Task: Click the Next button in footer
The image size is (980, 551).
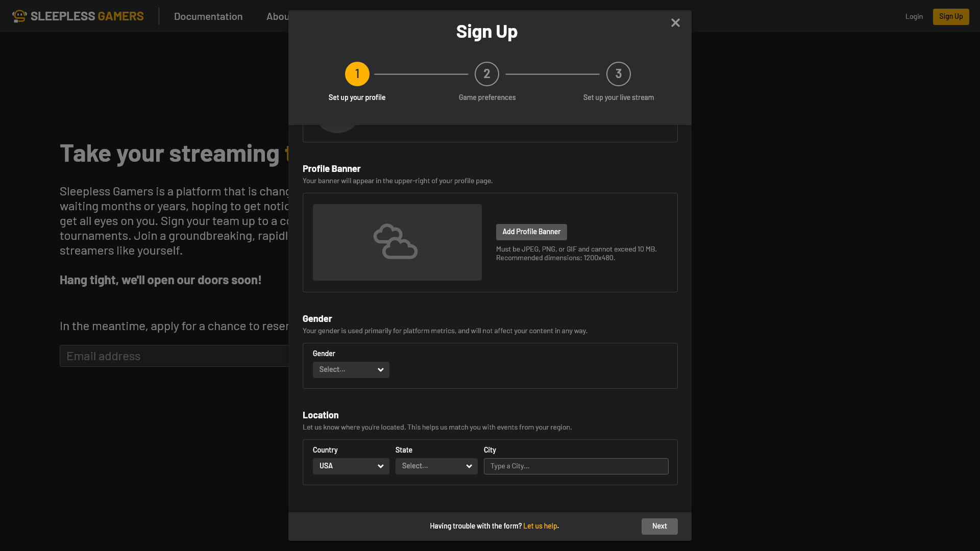Action: pos(659,527)
